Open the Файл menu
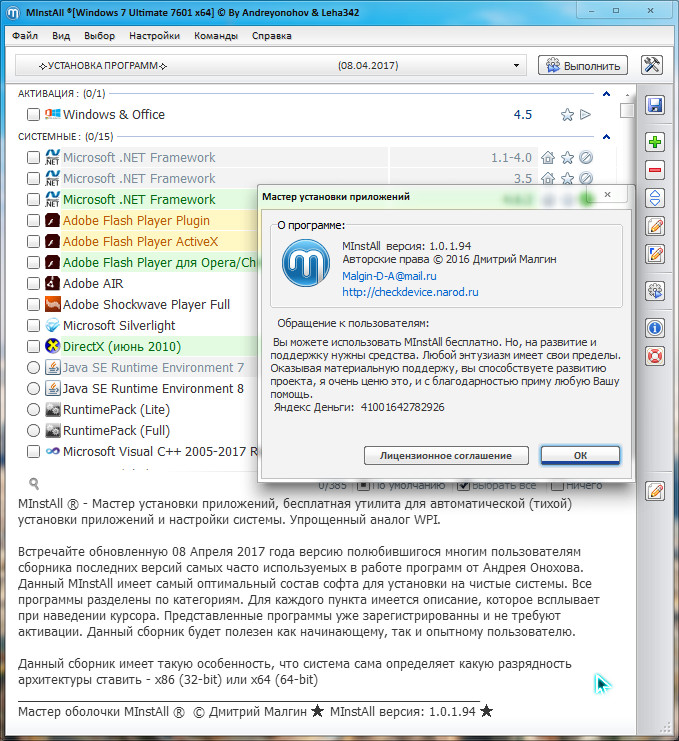Image resolution: width=679 pixels, height=741 pixels. click(25, 35)
